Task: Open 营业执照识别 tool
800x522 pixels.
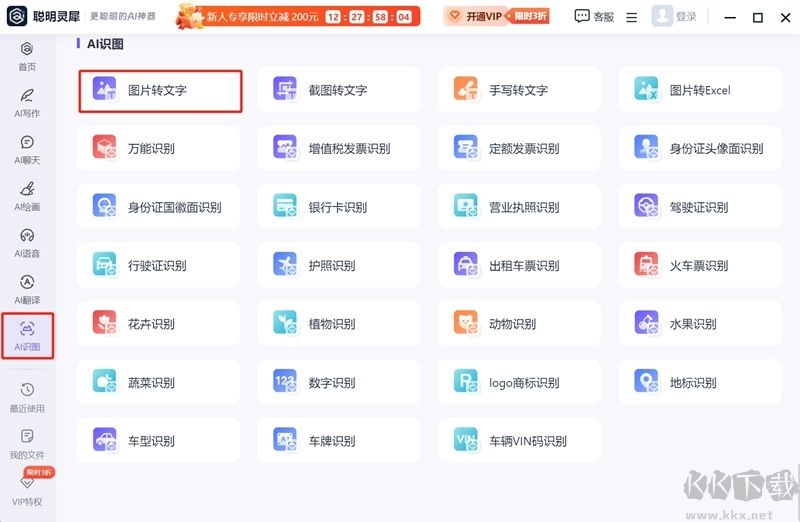Action: point(519,207)
